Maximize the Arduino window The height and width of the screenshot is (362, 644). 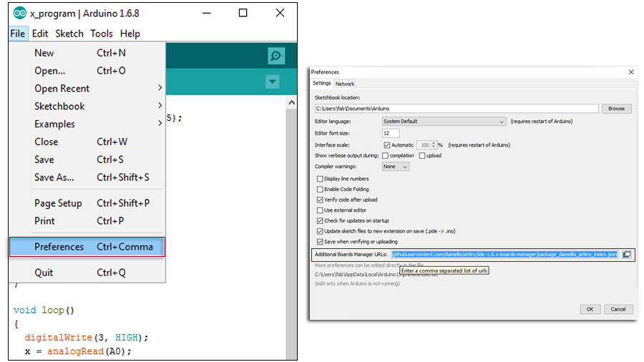243,13
